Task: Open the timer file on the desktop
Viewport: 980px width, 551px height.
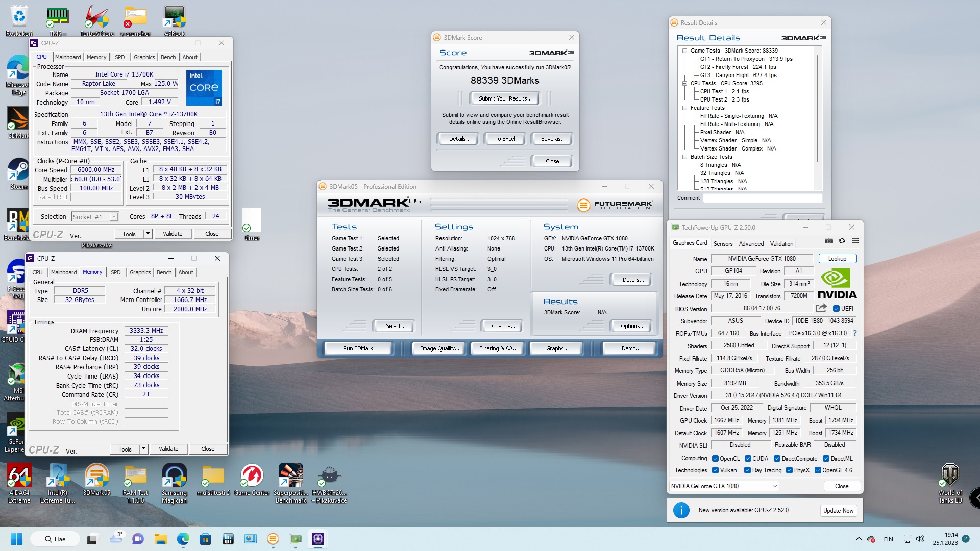Action: (x=252, y=224)
